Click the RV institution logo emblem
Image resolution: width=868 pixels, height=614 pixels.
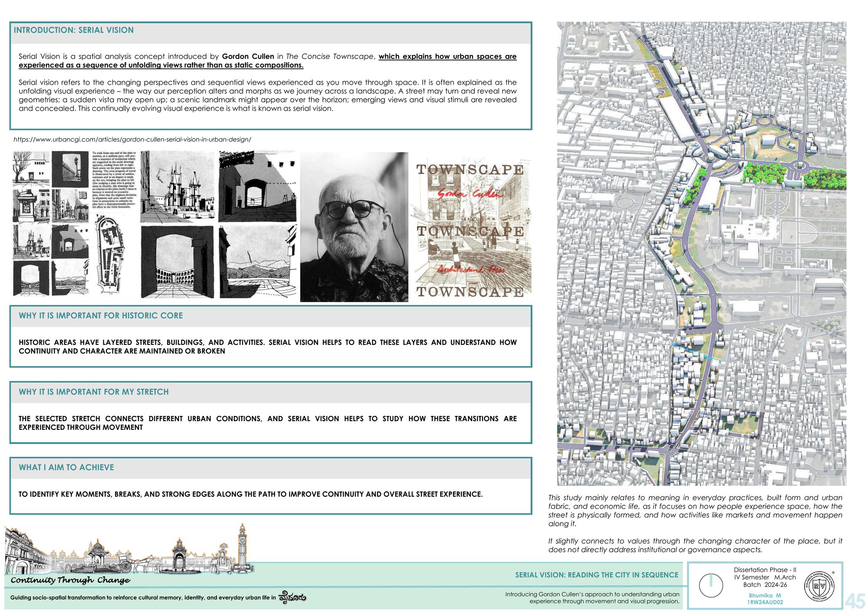click(x=819, y=586)
